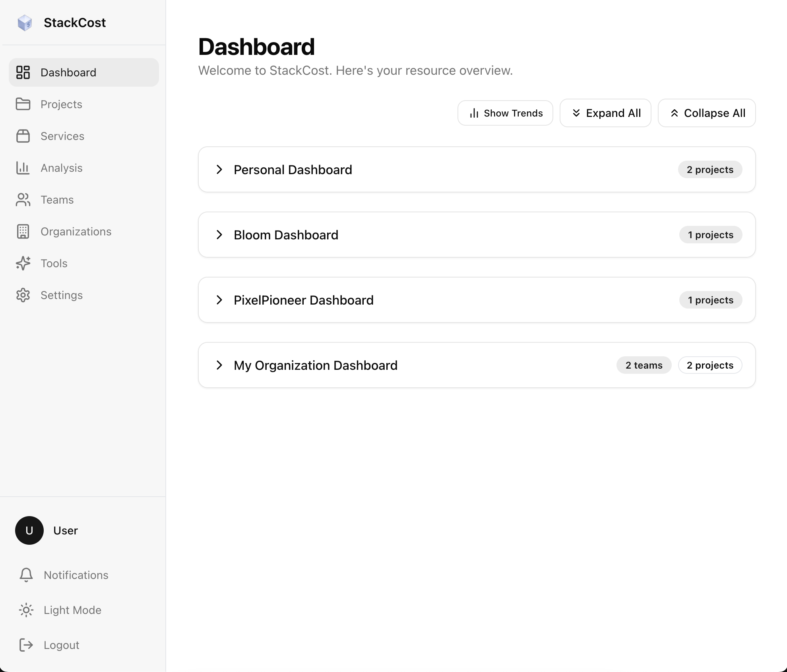Open the Tools page label
Screen dimensions: 787x672
click(54, 263)
